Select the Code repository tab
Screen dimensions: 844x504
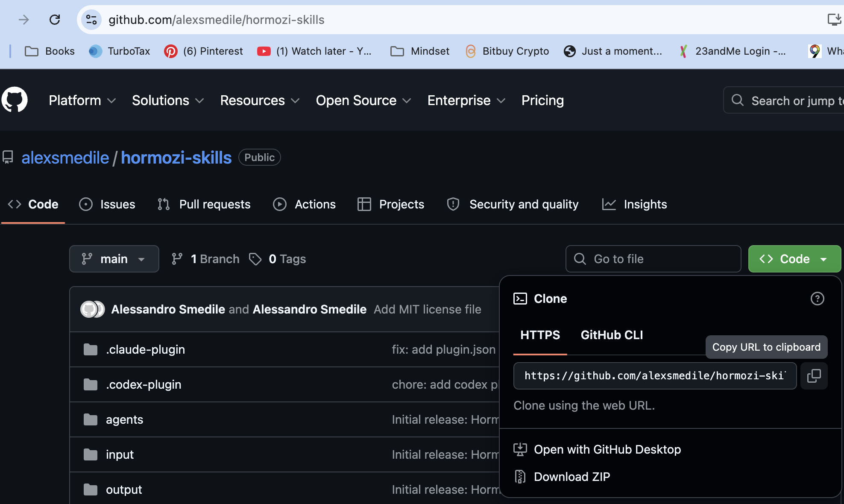33,204
